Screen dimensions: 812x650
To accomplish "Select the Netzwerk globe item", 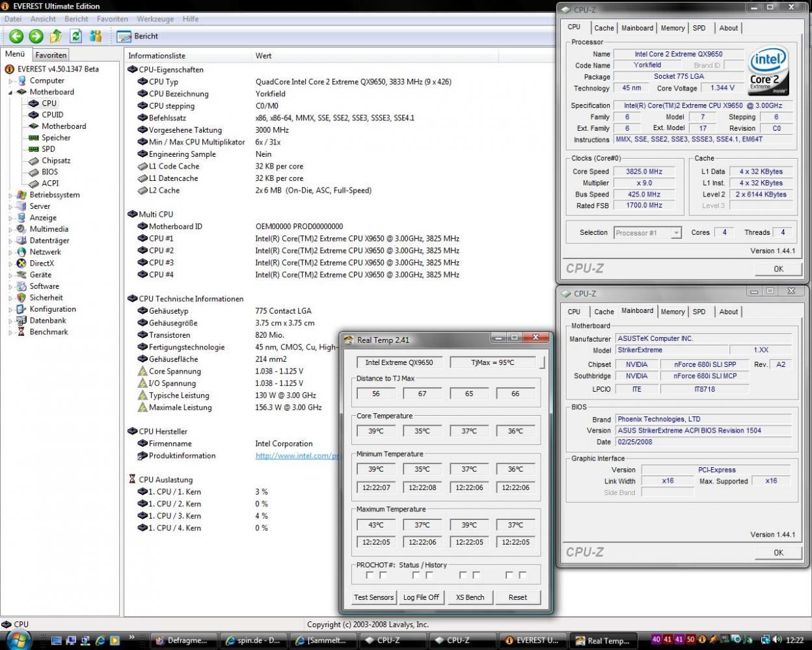I will (x=39, y=252).
